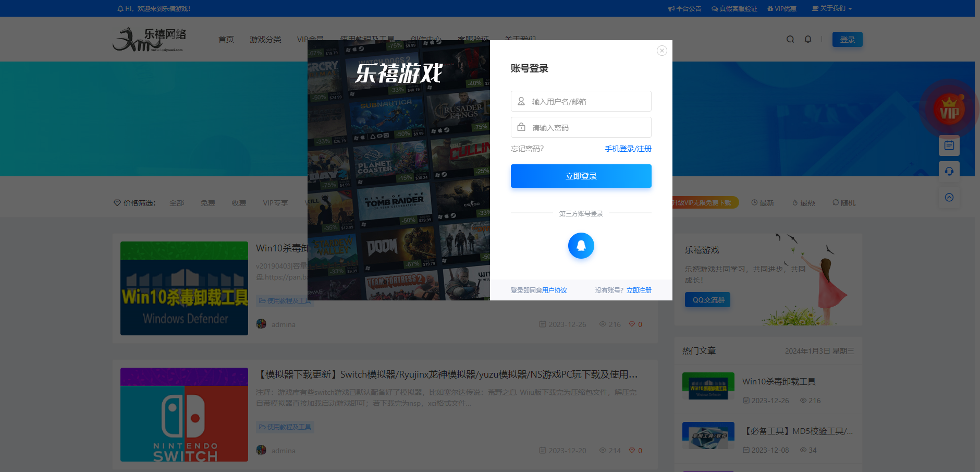Select the VIP专享 price filter

275,203
